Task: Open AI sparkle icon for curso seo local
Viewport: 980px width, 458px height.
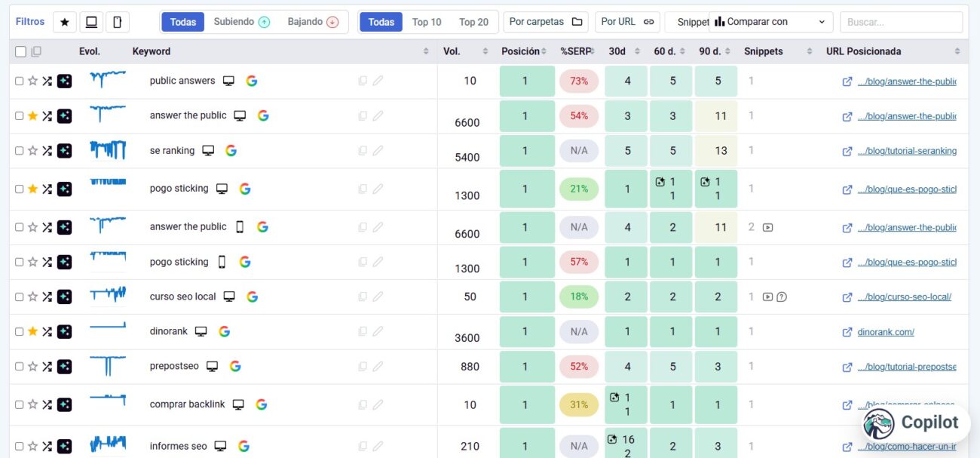Action: (64, 297)
